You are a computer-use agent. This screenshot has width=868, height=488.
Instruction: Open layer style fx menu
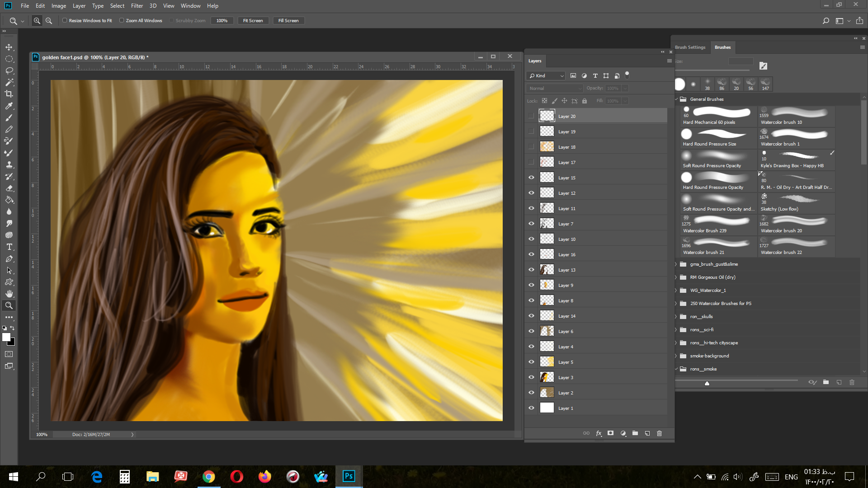pyautogui.click(x=599, y=433)
